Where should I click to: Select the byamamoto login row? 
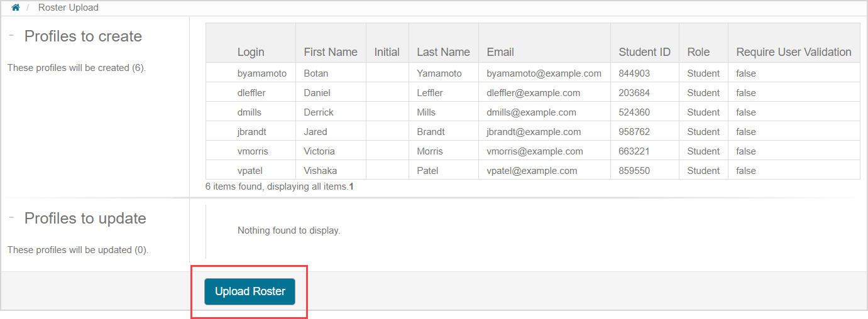coord(261,73)
